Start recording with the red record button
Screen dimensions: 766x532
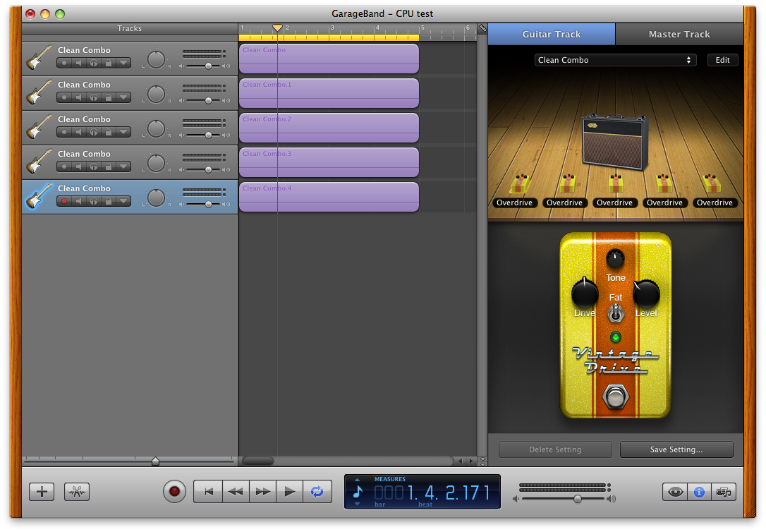[x=174, y=492]
